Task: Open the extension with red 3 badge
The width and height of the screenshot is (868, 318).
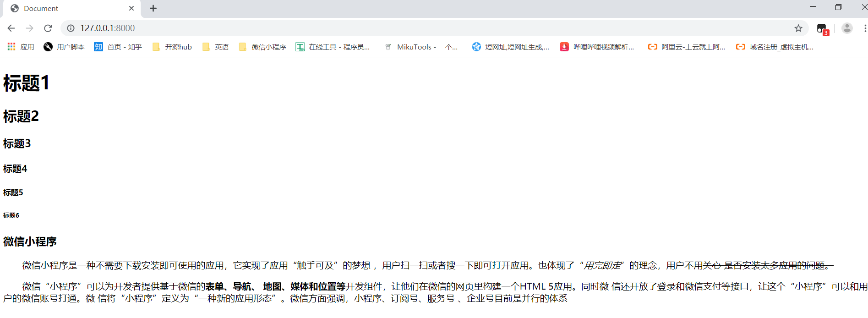Action: (823, 29)
